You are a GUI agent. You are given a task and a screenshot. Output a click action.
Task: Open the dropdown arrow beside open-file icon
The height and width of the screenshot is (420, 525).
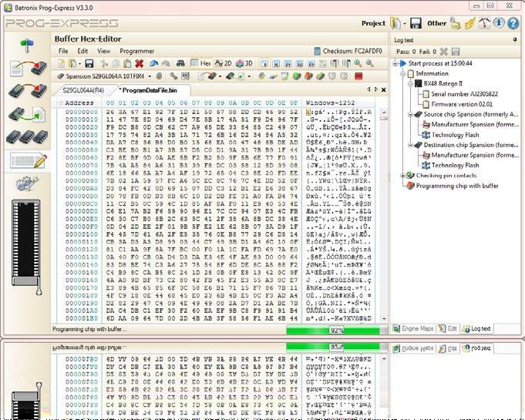tap(79, 64)
